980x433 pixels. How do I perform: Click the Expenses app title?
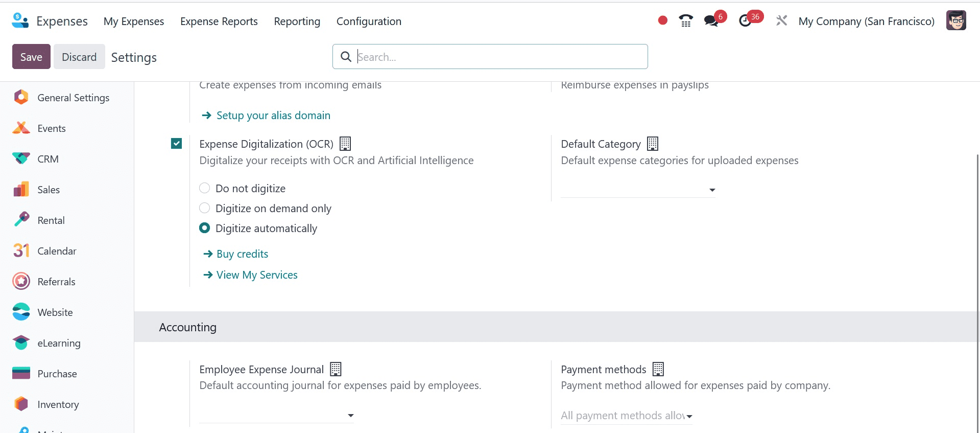coord(62,21)
